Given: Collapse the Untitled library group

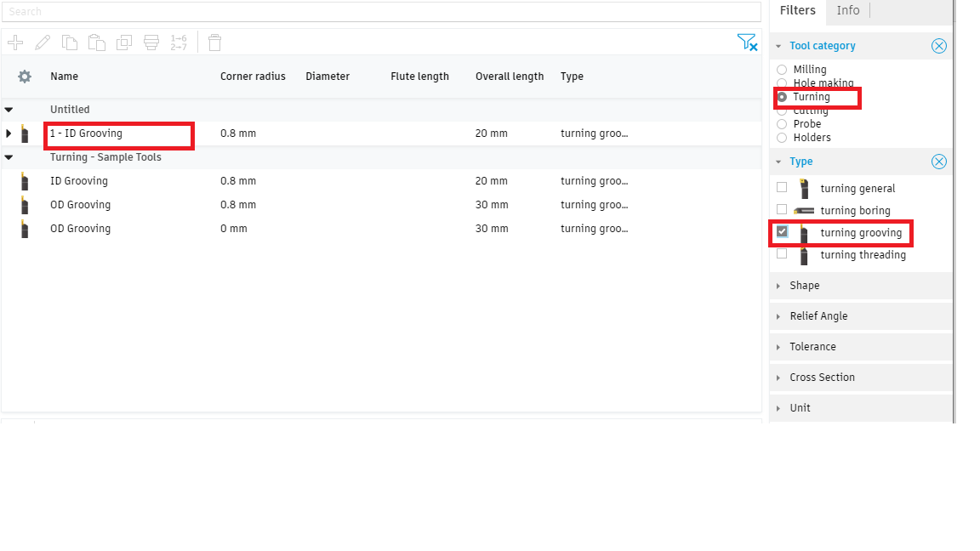Looking at the screenshot, I should 9,110.
